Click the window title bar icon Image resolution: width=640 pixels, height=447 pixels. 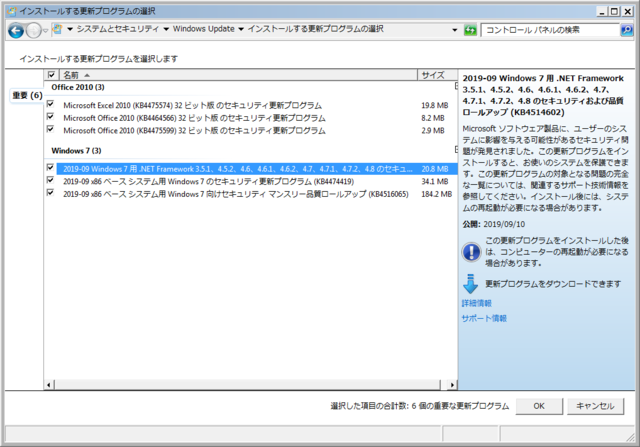(x=13, y=11)
